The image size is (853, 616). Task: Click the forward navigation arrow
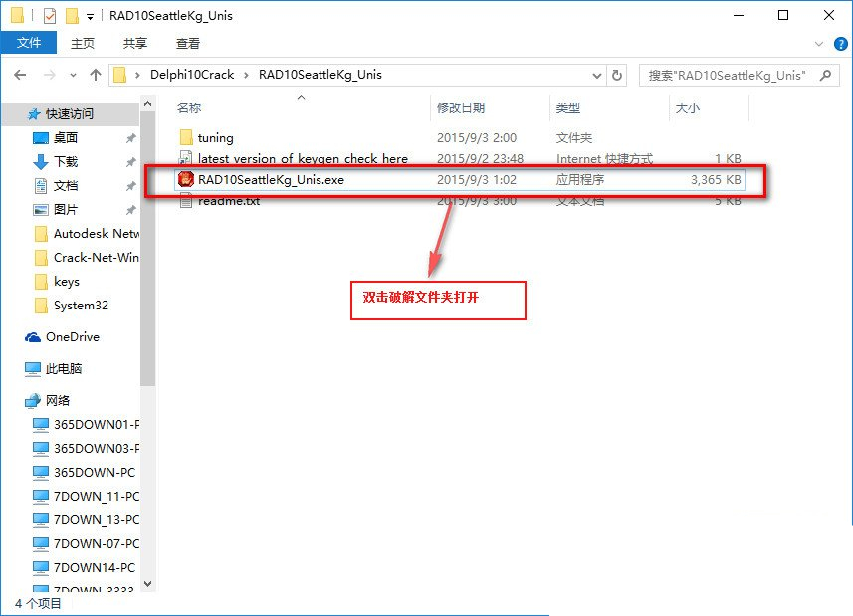tap(49, 75)
